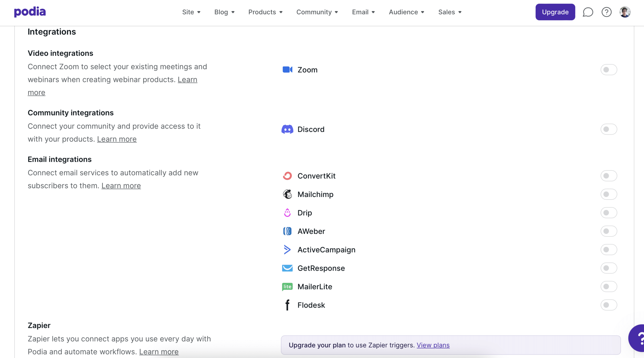Image resolution: width=644 pixels, height=358 pixels.
Task: Click the Video integrations heading
Action: (60, 53)
